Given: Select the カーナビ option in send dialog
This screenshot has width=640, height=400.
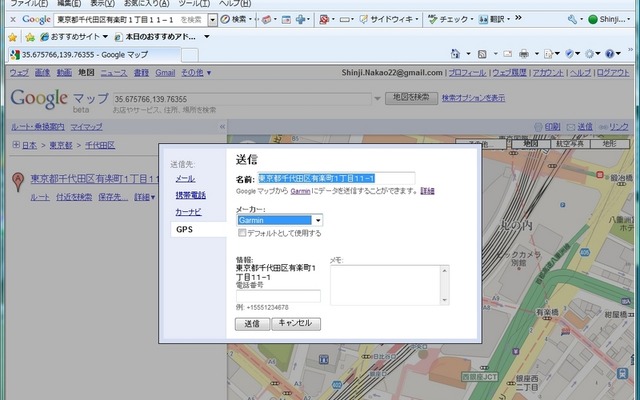Looking at the screenshot, I should coord(188,212).
